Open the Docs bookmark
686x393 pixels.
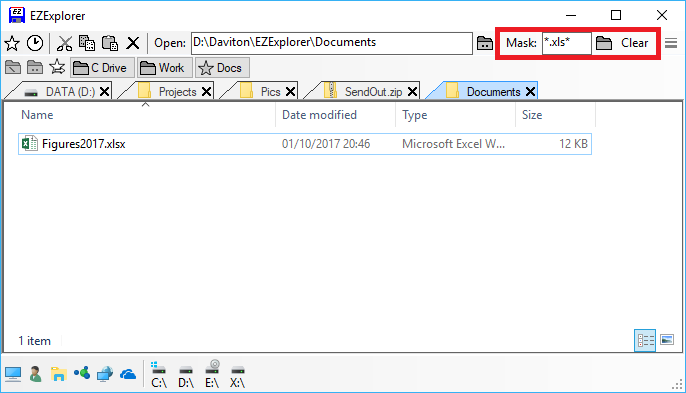click(222, 68)
